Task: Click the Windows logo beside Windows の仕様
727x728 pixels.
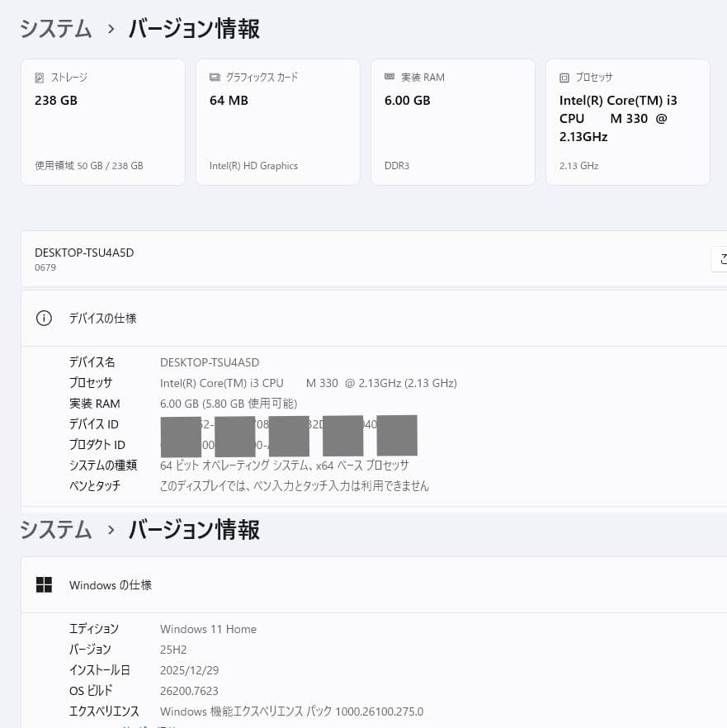Action: pyautogui.click(x=44, y=584)
